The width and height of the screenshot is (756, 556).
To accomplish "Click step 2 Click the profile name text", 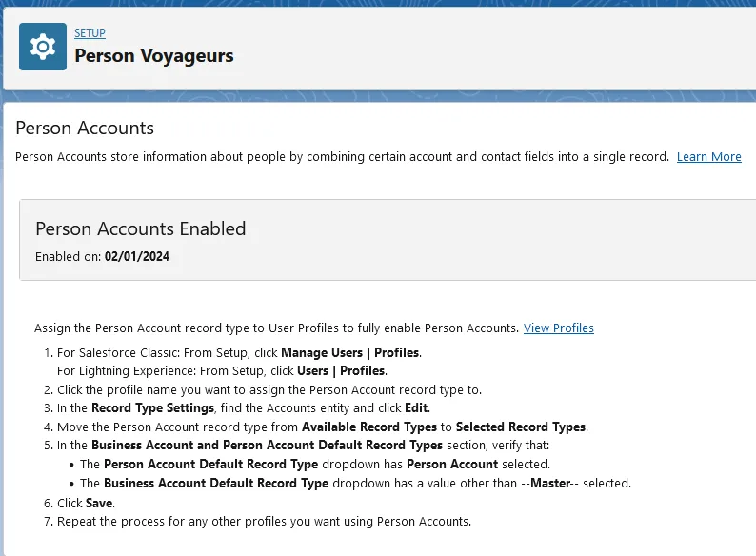I will [269, 389].
